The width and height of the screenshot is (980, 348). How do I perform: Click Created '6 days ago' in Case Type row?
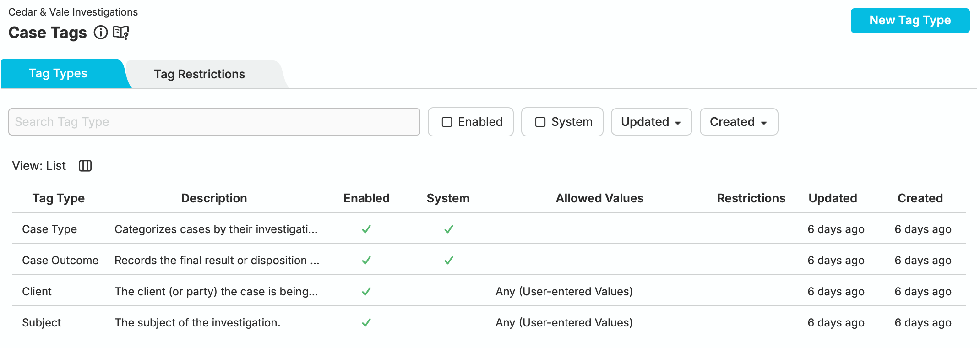[923, 229]
